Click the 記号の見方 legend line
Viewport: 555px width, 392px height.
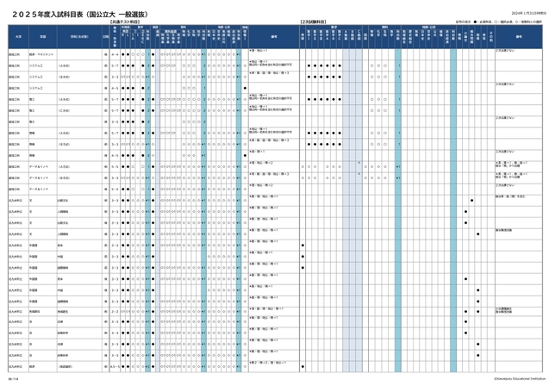499,22
